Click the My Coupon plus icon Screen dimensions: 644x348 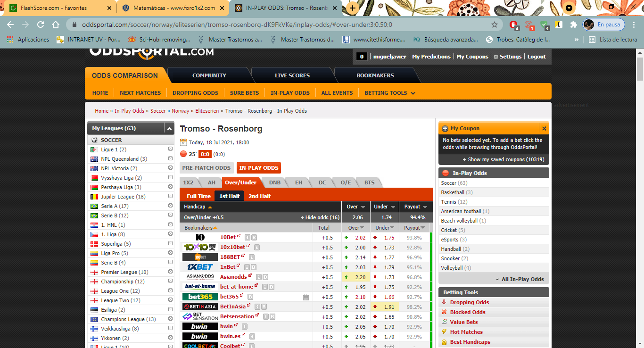(x=445, y=128)
